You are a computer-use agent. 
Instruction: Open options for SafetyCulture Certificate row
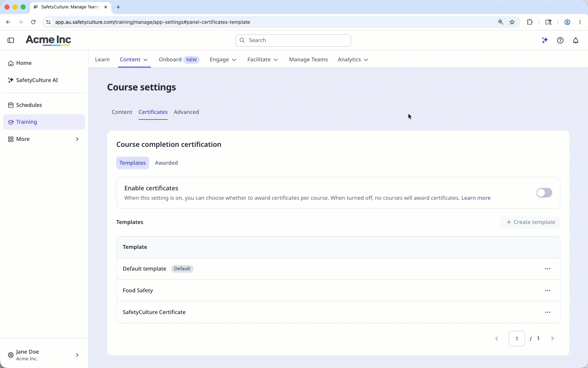[x=548, y=312]
